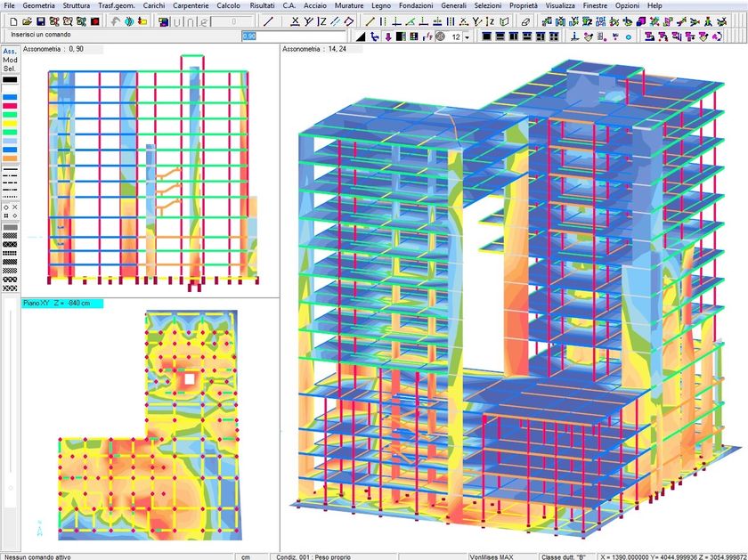
Task: Click the four-pane window layout icon
Action: 554,37
